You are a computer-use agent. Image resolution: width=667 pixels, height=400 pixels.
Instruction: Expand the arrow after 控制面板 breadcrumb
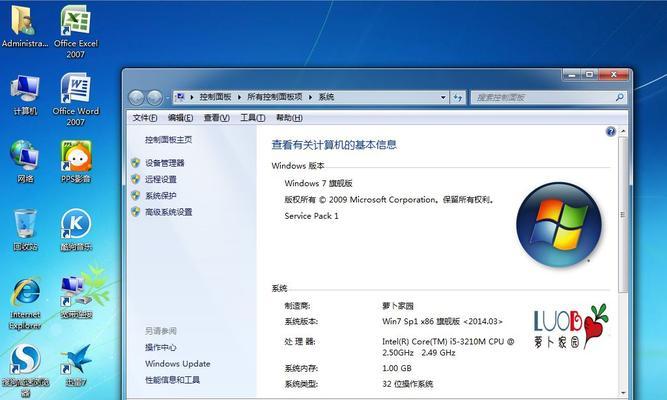click(x=239, y=97)
